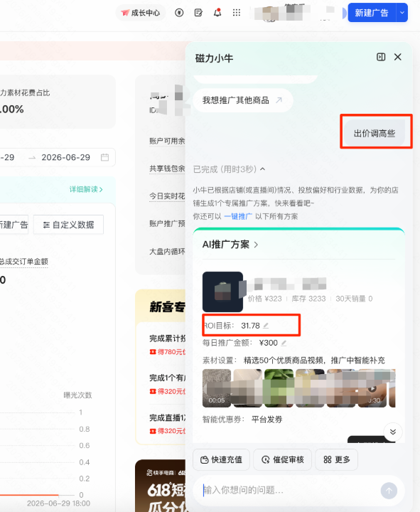Image resolution: width=420 pixels, height=512 pixels.
Task: Click the 得780元 reward text
Action: point(168,352)
